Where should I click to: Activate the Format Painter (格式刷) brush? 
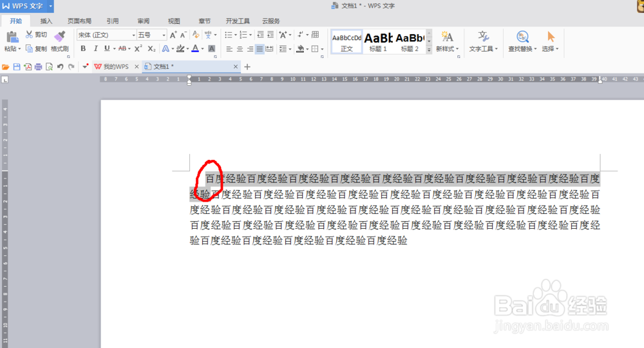click(59, 41)
